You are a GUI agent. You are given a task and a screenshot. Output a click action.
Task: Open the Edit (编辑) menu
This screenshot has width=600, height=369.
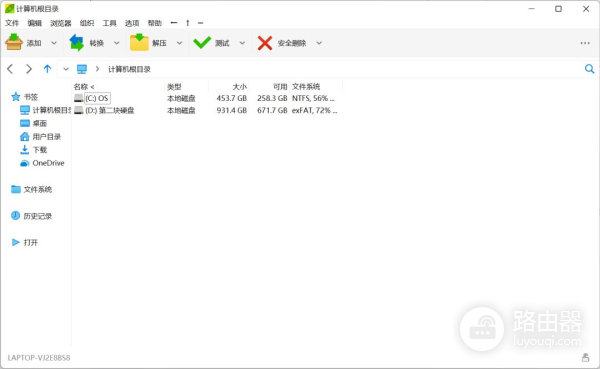tap(34, 23)
